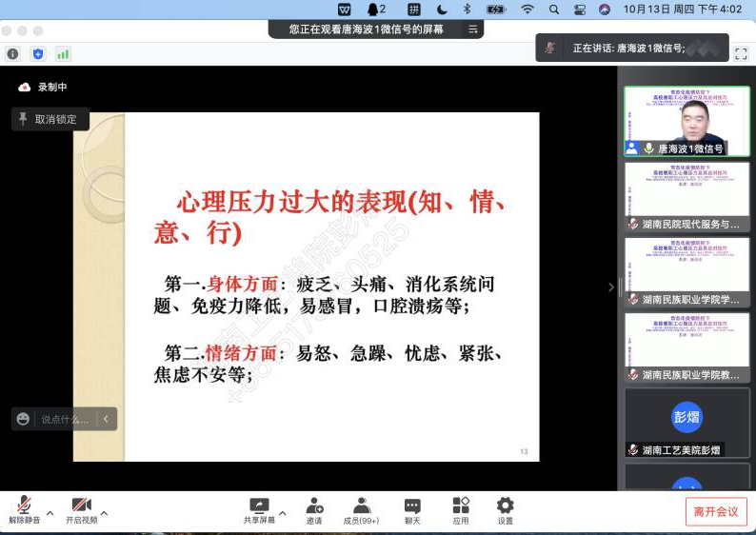Click the green network signal icon
The image size is (756, 535).
pyautogui.click(x=63, y=54)
